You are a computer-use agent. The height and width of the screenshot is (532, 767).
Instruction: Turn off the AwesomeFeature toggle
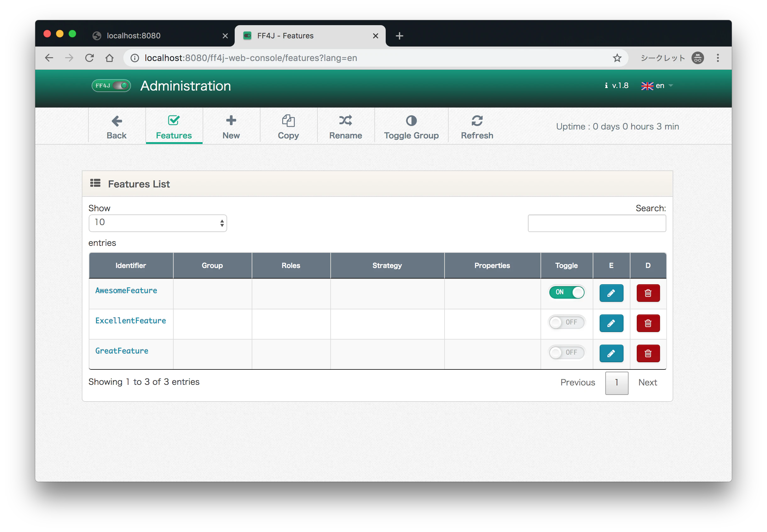(566, 292)
